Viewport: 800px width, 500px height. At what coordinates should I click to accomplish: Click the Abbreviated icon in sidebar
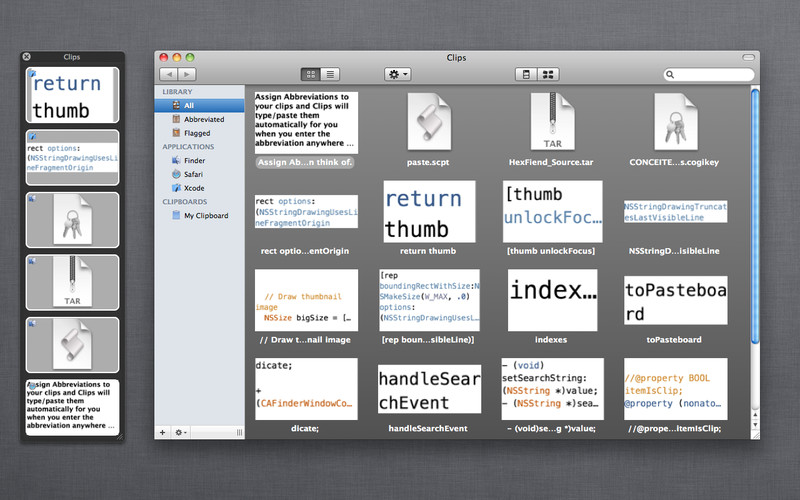coord(176,119)
